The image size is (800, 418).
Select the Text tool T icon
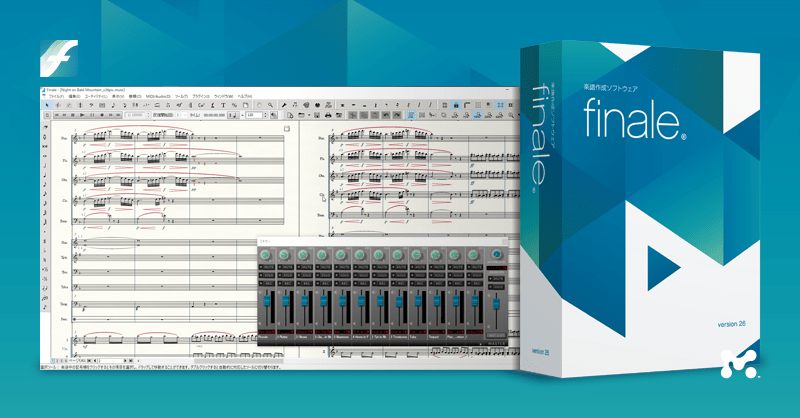(223, 105)
